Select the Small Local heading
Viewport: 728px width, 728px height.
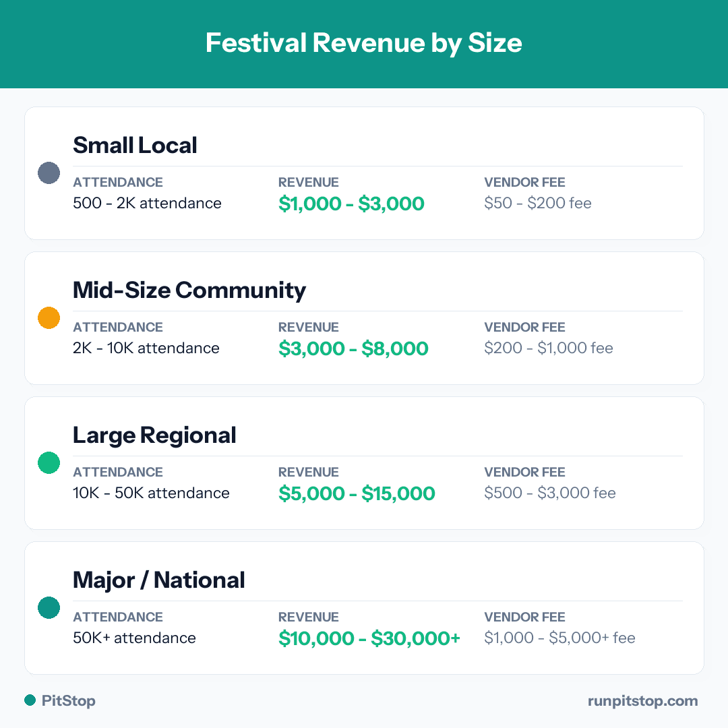(x=135, y=146)
